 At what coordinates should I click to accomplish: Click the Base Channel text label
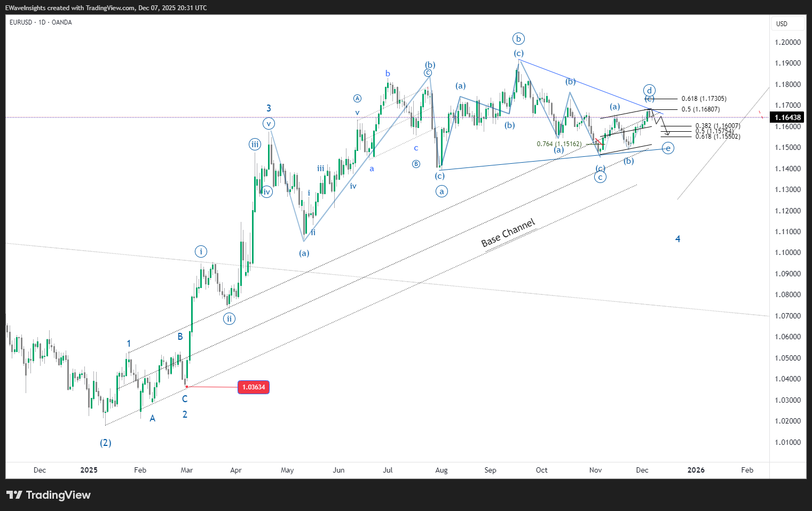(x=507, y=232)
